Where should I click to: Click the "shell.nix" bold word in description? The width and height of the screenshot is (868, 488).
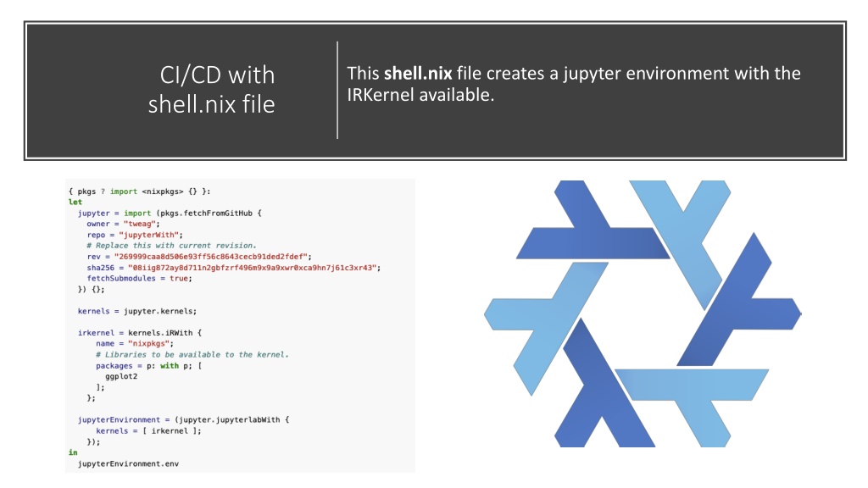[x=418, y=73]
